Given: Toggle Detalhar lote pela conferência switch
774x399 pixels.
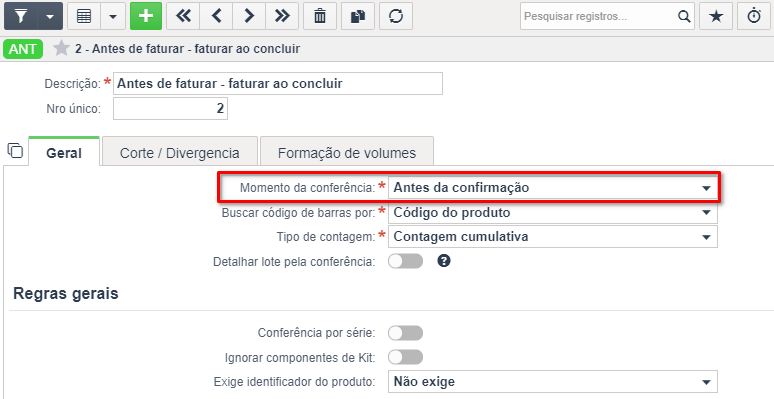Looking at the screenshot, I should (x=405, y=261).
